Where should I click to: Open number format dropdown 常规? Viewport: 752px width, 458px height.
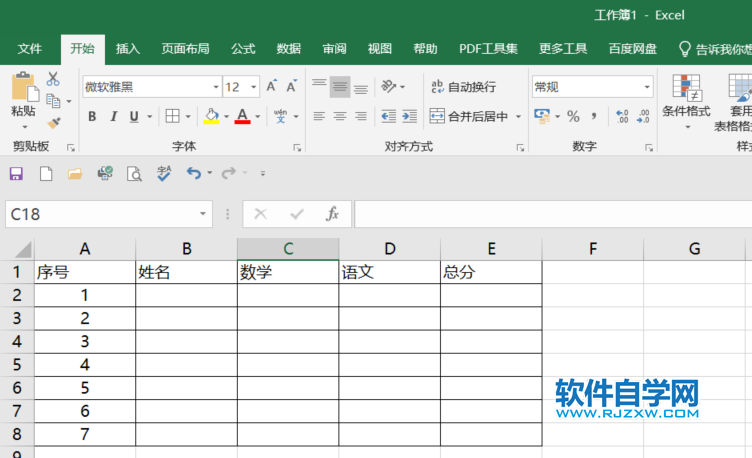647,87
